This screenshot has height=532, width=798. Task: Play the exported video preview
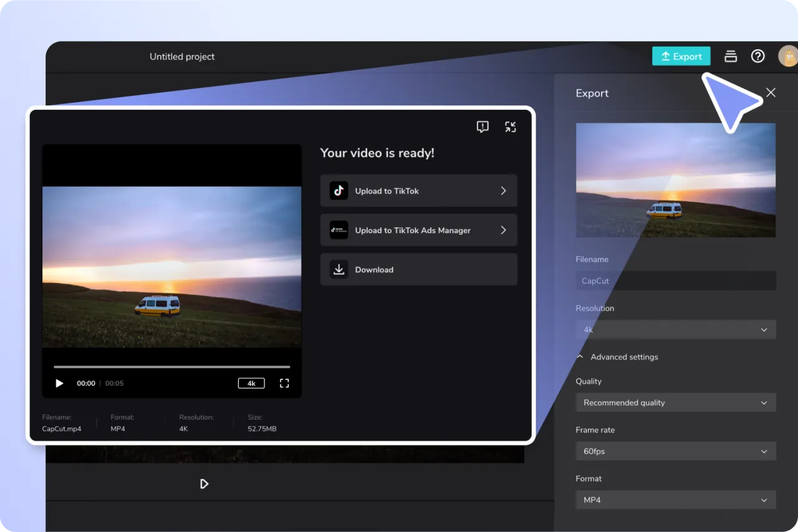[x=59, y=383]
